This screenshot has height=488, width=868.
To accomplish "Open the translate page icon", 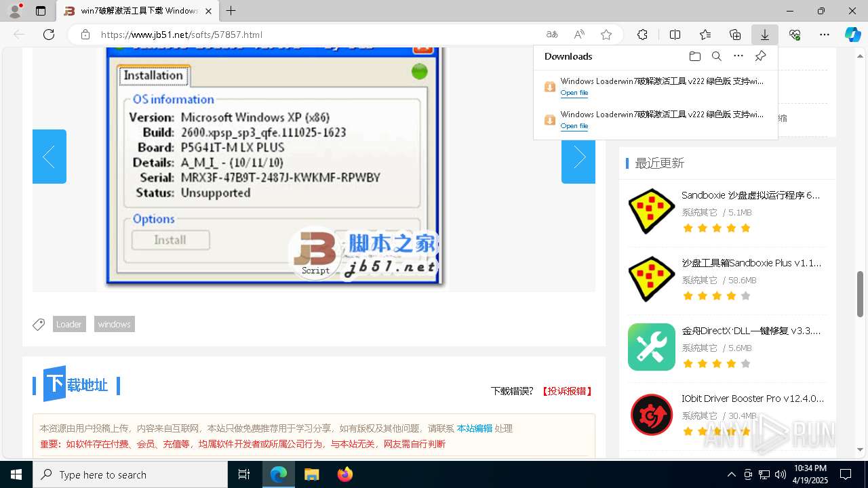I will click(x=552, y=35).
